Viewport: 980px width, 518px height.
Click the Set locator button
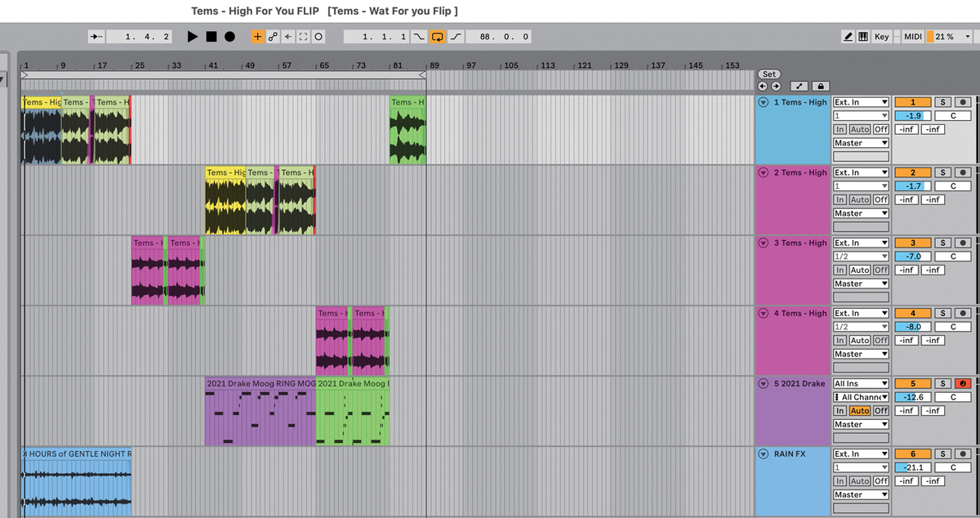coord(769,74)
